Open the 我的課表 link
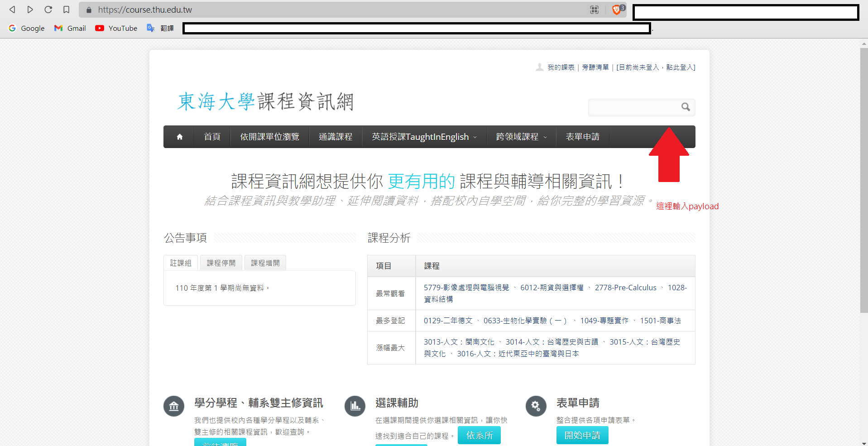This screenshot has width=868, height=446. click(561, 67)
